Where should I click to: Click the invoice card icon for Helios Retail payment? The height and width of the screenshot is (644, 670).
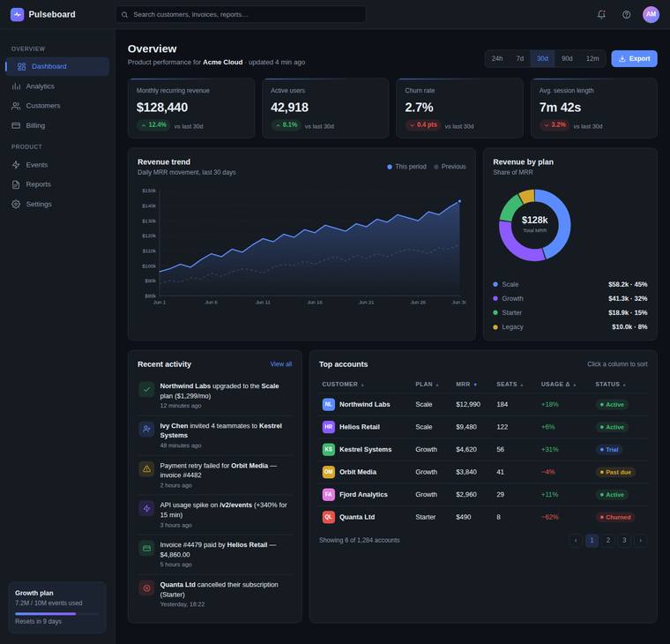tap(146, 548)
